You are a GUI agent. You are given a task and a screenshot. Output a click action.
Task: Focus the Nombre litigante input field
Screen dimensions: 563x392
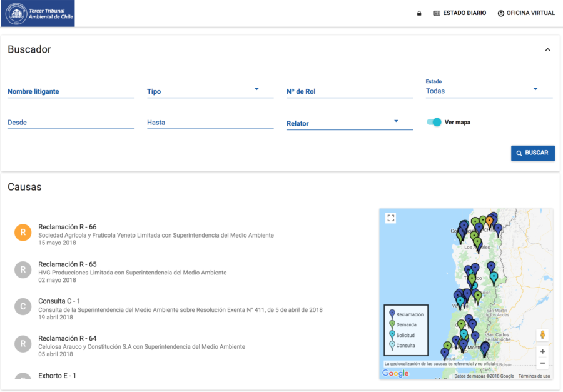click(x=71, y=91)
